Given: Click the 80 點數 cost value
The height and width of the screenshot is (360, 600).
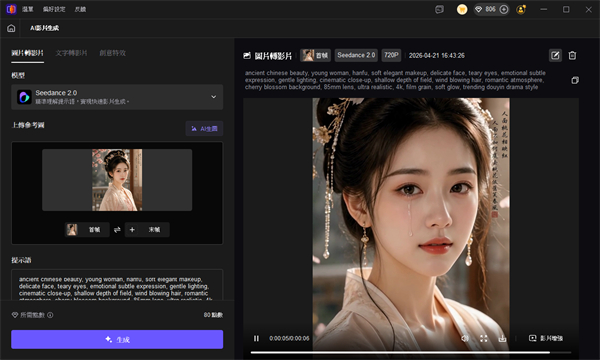Looking at the screenshot, I should [213, 315].
